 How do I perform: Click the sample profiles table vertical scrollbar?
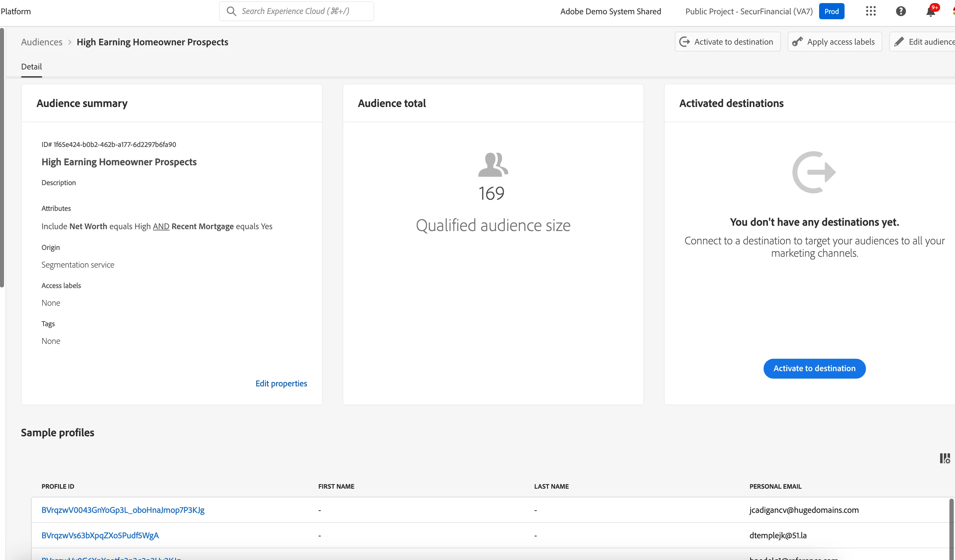[951, 529]
